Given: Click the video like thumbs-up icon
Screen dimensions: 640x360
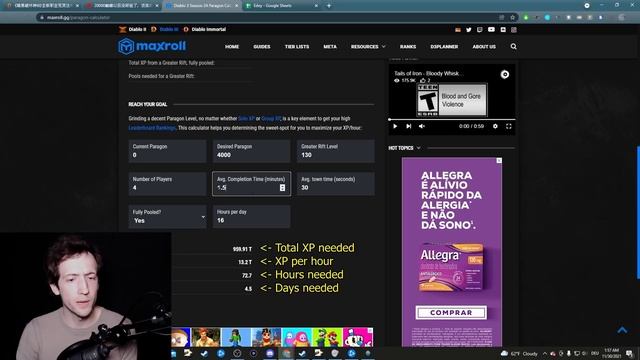Looking at the screenshot, I should pyautogui.click(x=422, y=80).
